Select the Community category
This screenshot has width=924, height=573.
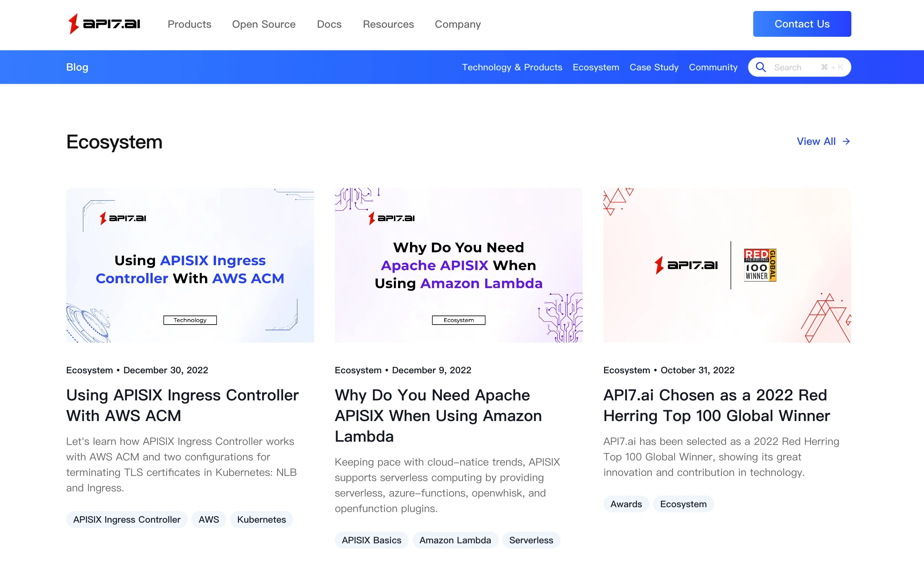pyautogui.click(x=713, y=67)
